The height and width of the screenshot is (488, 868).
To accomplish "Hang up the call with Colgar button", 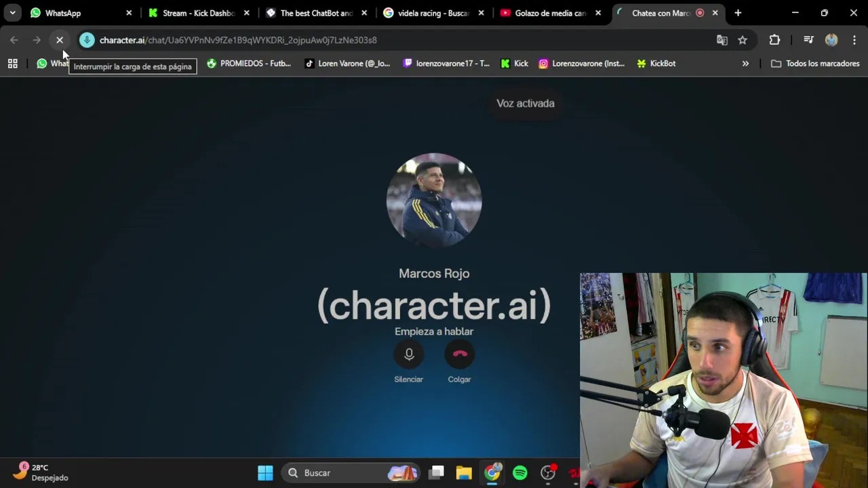I will click(x=459, y=354).
